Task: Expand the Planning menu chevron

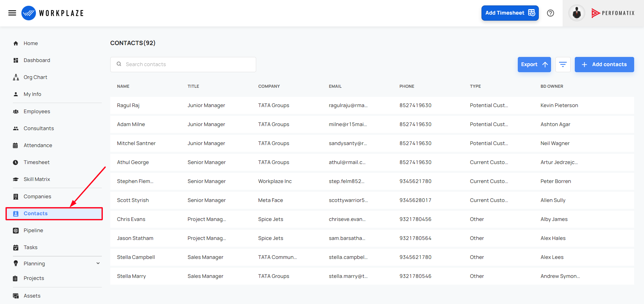Action: pyautogui.click(x=98, y=263)
